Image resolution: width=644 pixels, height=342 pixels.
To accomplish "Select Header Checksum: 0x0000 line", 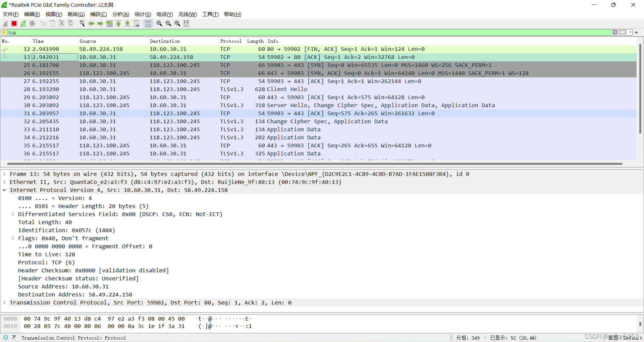I will click(x=93, y=270).
